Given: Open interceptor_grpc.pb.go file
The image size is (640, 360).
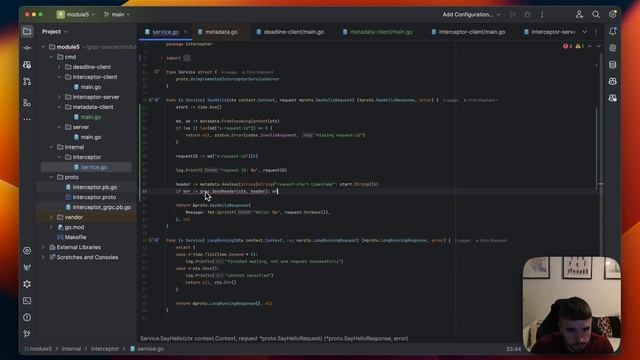Looking at the screenshot, I should pos(98,207).
